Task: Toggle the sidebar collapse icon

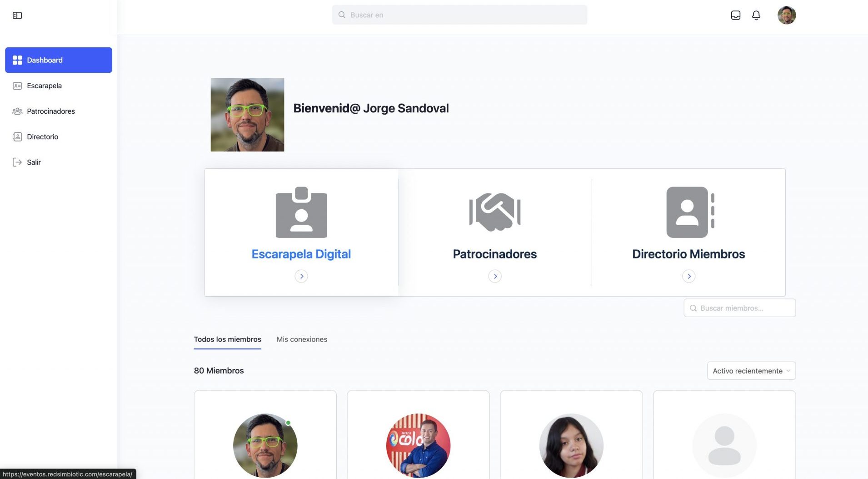Action: [x=17, y=15]
